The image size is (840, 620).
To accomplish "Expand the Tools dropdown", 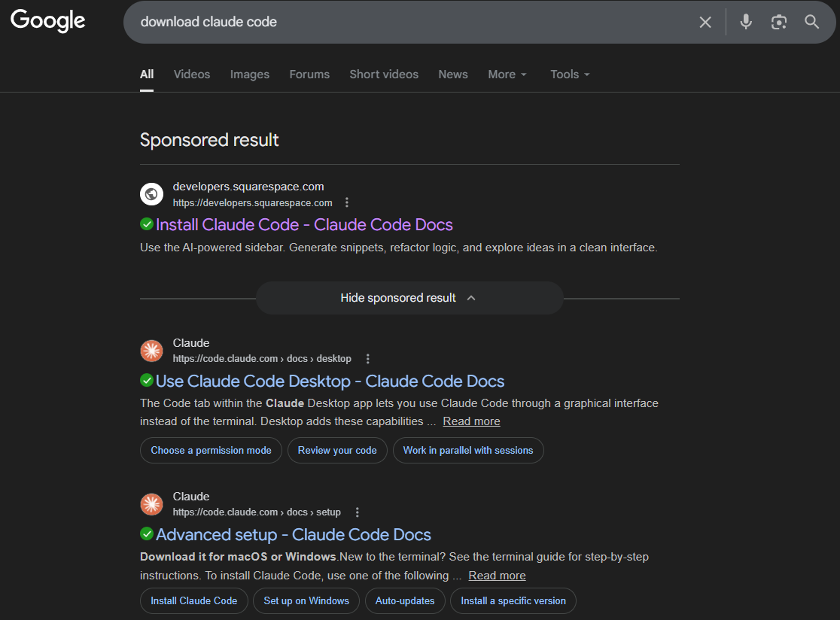I will pos(569,74).
